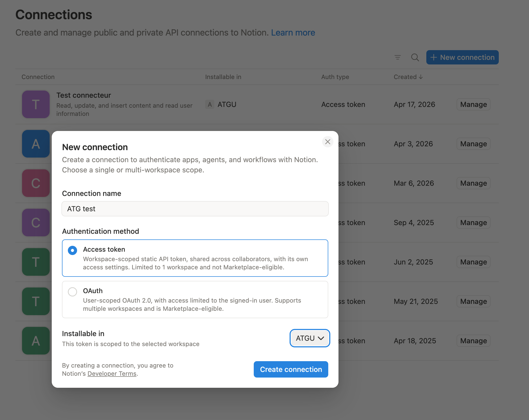Click the Auth type column header
Viewport: 529px width, 420px height.
click(335, 77)
